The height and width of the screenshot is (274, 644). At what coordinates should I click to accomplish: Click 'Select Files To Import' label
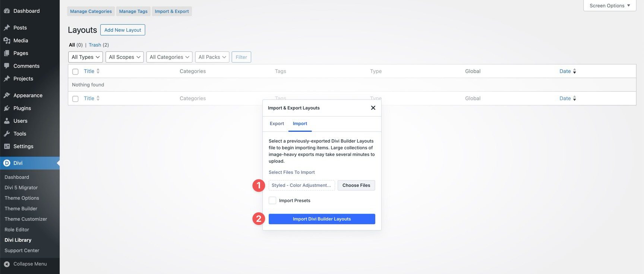point(292,172)
